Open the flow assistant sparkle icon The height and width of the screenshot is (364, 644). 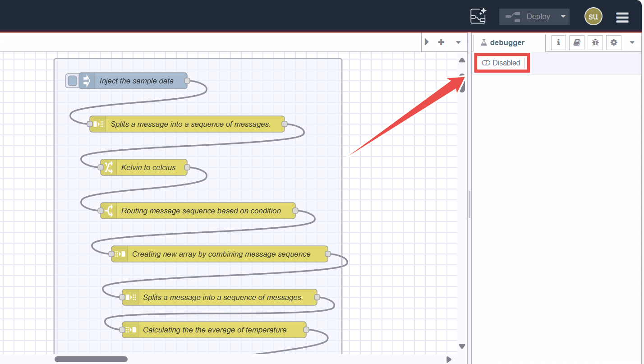point(478,16)
